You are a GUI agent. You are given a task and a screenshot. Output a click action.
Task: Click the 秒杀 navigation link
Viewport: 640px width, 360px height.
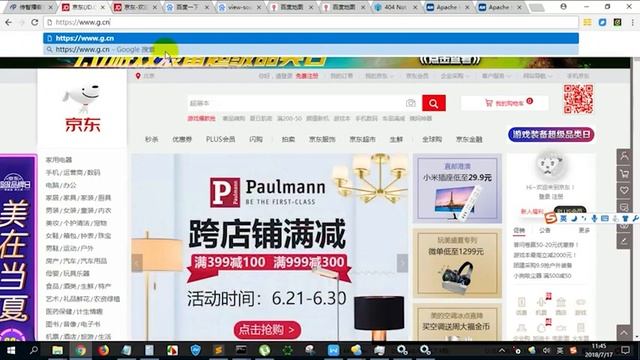(x=151, y=140)
